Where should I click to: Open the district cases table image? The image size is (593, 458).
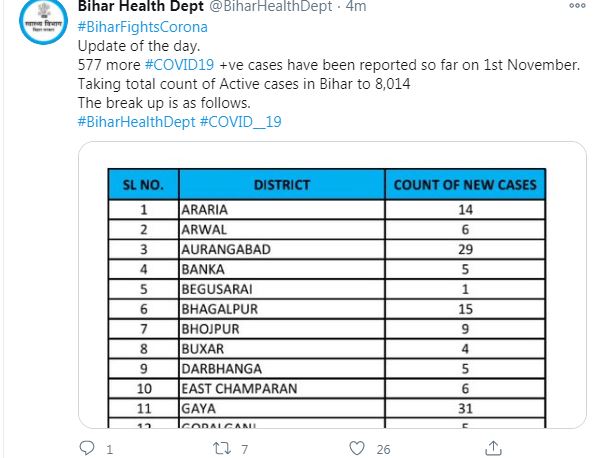pos(332,285)
